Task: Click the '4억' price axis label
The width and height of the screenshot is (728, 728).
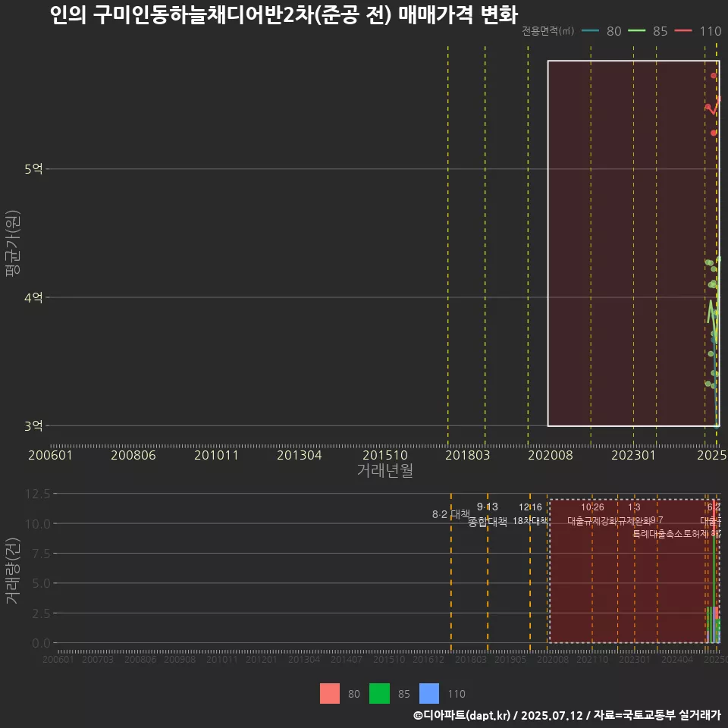Action: tap(33, 297)
